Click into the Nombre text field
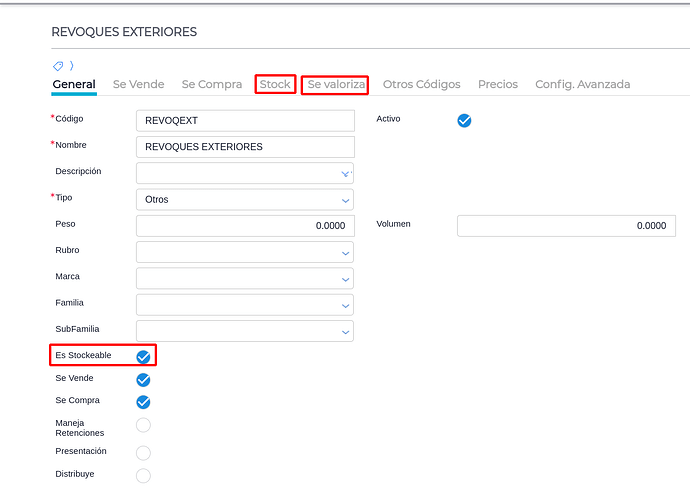 click(x=245, y=147)
